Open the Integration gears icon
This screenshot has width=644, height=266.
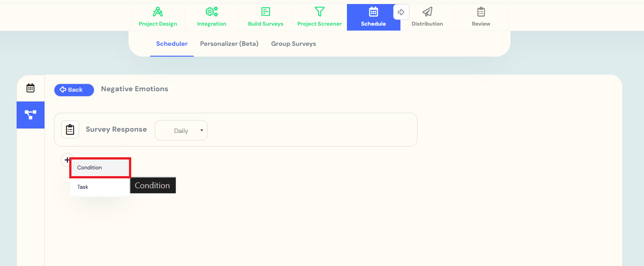pos(212,12)
